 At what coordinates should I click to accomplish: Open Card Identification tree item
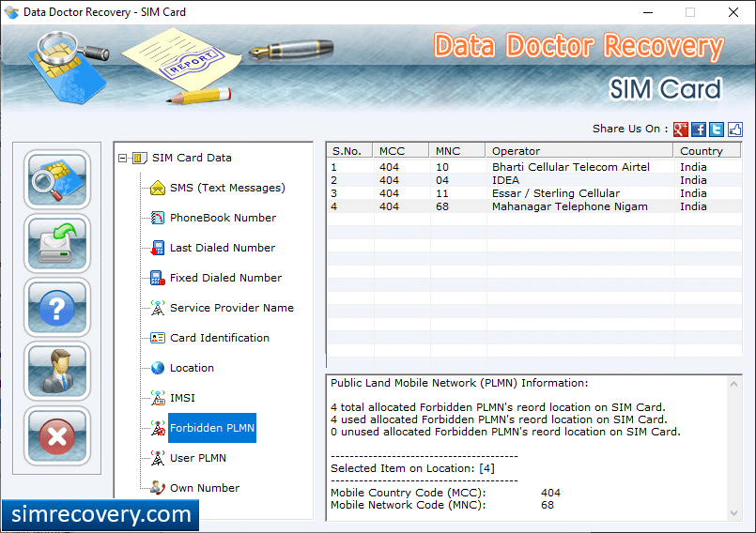(x=220, y=338)
